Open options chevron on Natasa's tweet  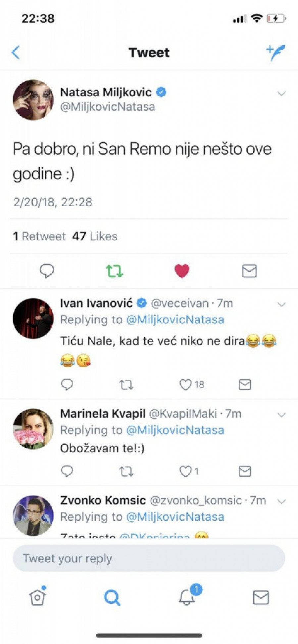(x=281, y=94)
